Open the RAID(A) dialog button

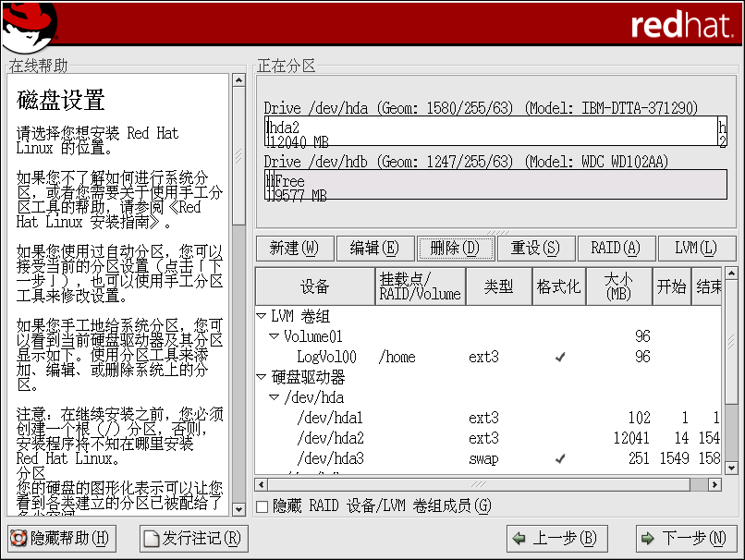[617, 249]
